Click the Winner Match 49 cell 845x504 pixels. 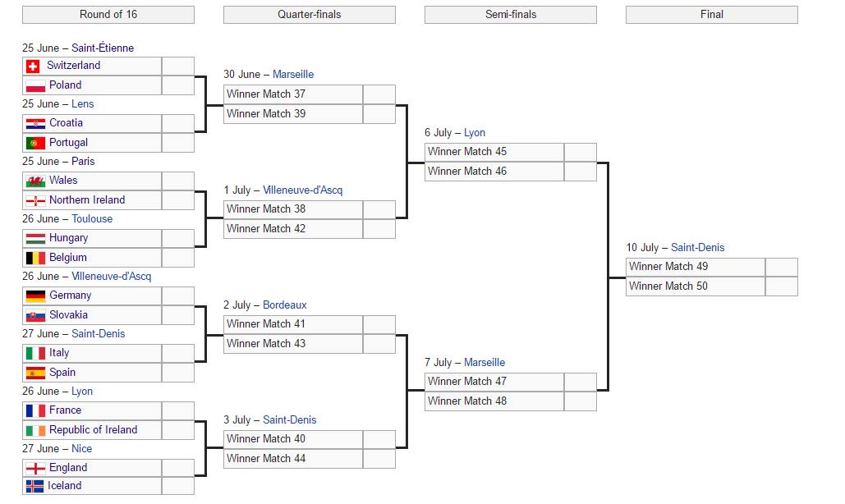695,267
